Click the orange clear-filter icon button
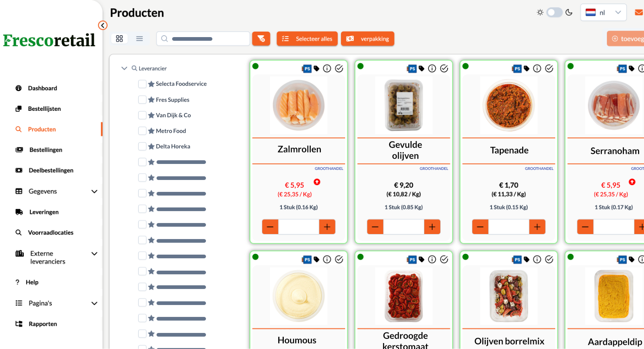644x349 pixels. pyautogui.click(x=261, y=39)
